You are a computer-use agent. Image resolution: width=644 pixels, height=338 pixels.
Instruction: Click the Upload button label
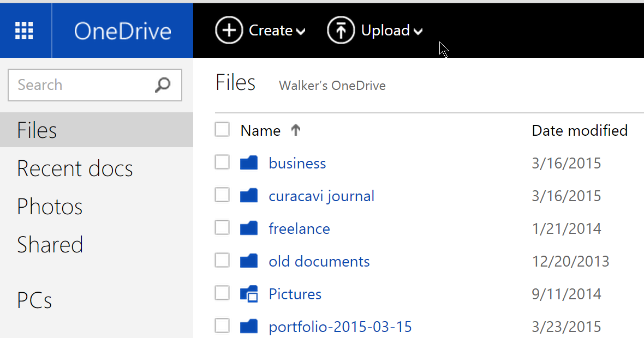pyautogui.click(x=385, y=31)
